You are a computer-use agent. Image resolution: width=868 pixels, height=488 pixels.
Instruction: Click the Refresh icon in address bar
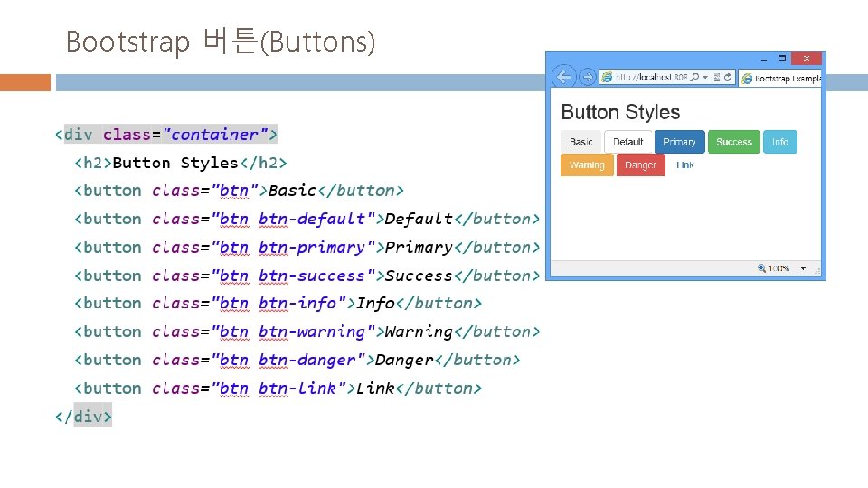tap(727, 77)
